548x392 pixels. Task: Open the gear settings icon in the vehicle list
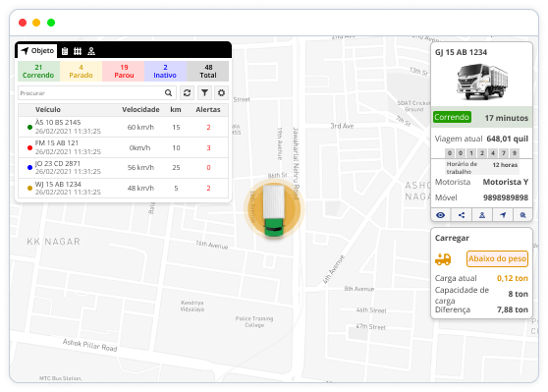point(221,93)
